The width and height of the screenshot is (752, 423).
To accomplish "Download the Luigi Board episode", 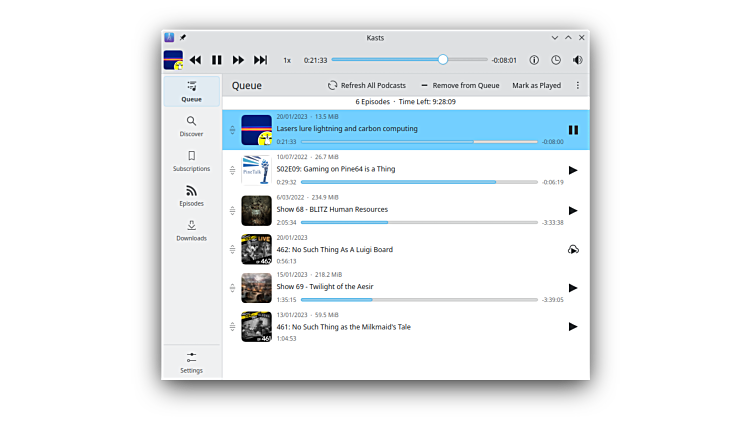I will 573,249.
